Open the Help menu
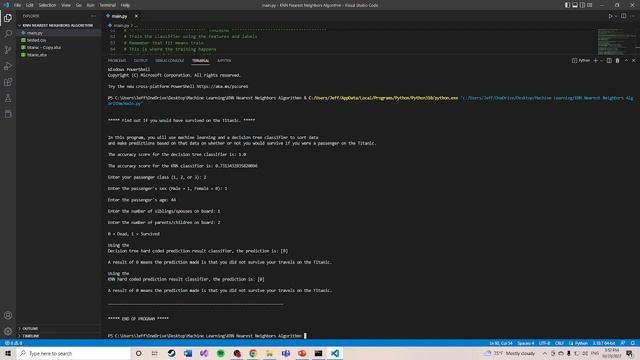The image size is (640, 360). click(x=125, y=5)
